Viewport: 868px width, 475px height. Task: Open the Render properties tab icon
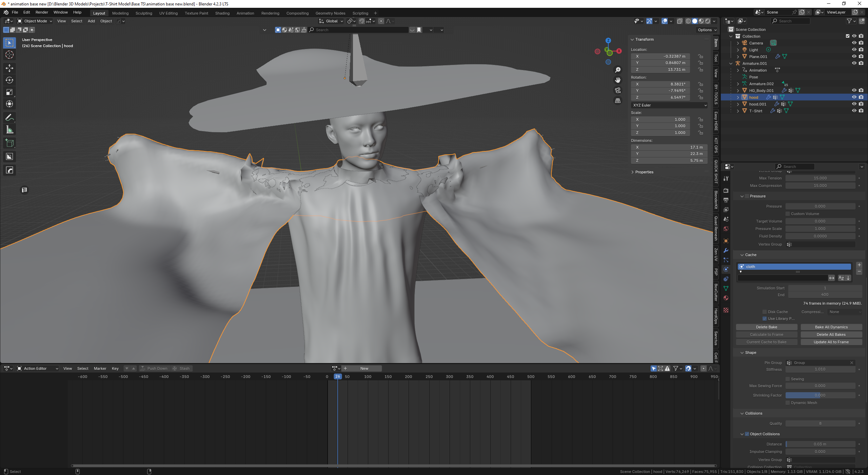tap(726, 191)
